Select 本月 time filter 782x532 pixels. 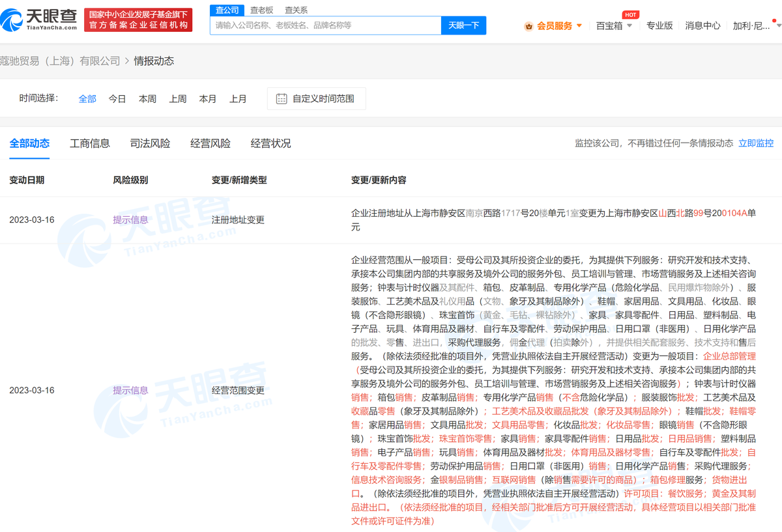point(208,99)
